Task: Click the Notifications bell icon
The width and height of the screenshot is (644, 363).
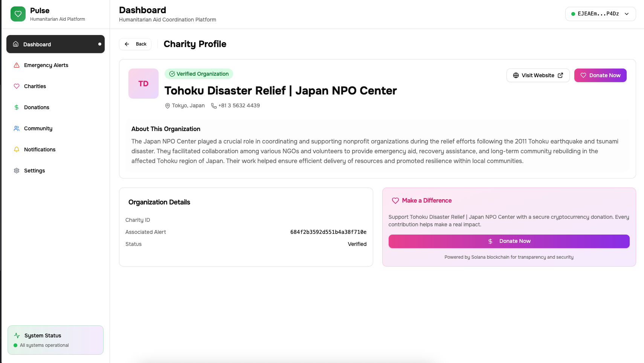Action: click(17, 149)
